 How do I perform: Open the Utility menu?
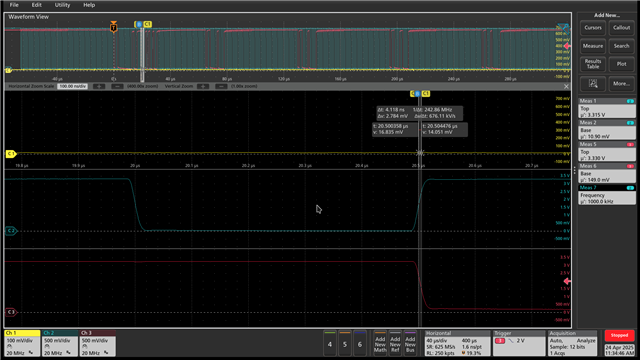(62, 5)
